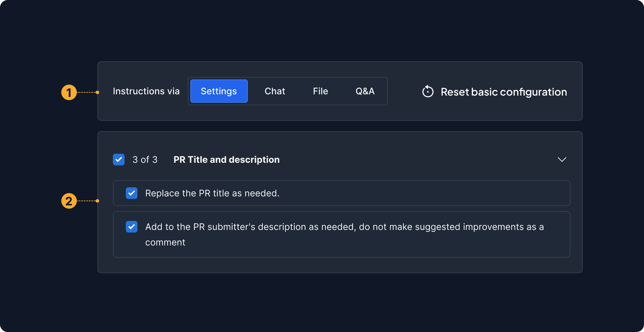Click the Reset basic configuration text label

(x=504, y=92)
